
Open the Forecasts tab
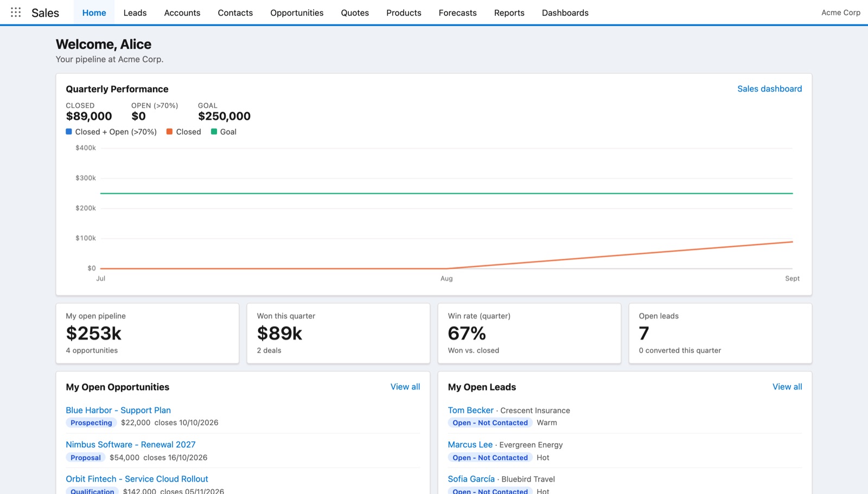click(x=457, y=12)
